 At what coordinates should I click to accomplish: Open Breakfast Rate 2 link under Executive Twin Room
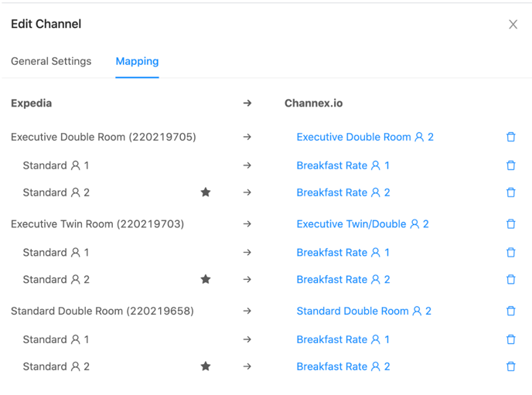pos(343,279)
